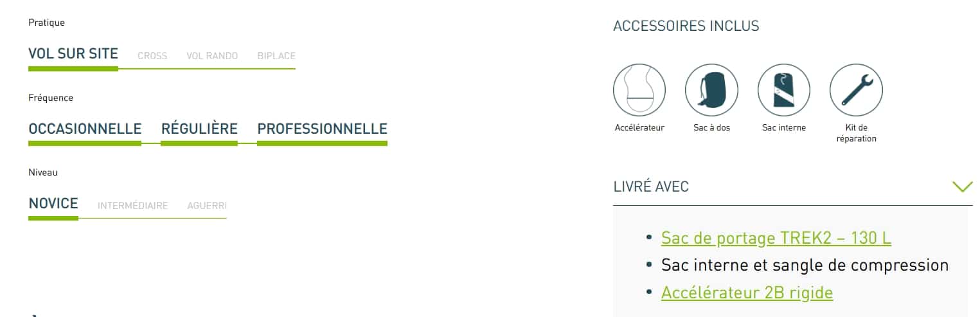Open the Sac de portage TREK2 – 130 L link
This screenshot has height=317, width=980.
tap(776, 238)
